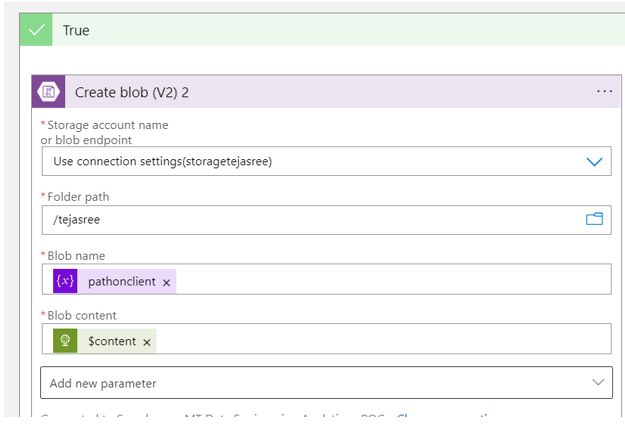625x436 pixels.
Task: Select the $content dynamic content token
Action: point(111,341)
